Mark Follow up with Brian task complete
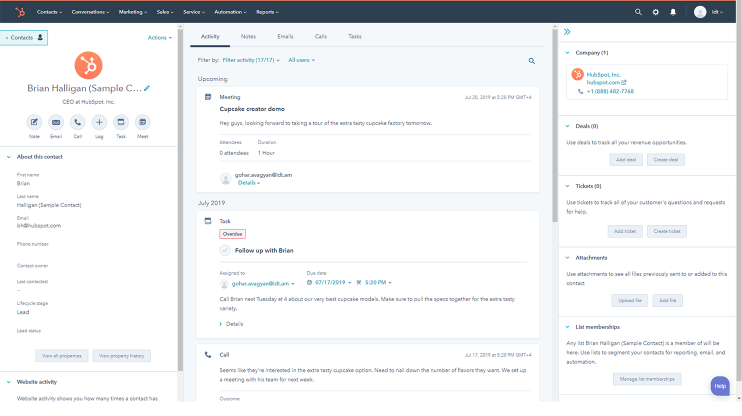Image resolution: width=742 pixels, height=416 pixels. pos(225,250)
